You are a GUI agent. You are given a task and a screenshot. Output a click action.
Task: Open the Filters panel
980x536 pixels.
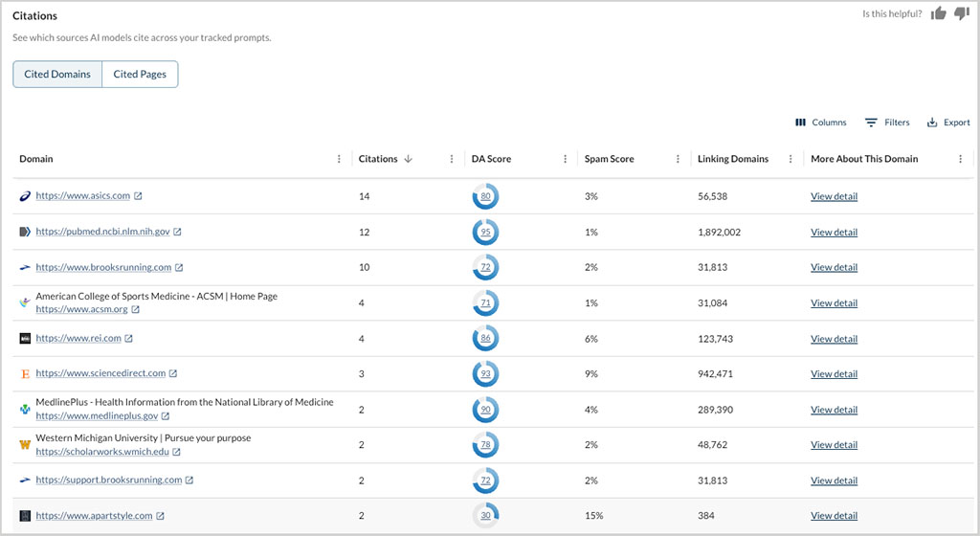887,123
